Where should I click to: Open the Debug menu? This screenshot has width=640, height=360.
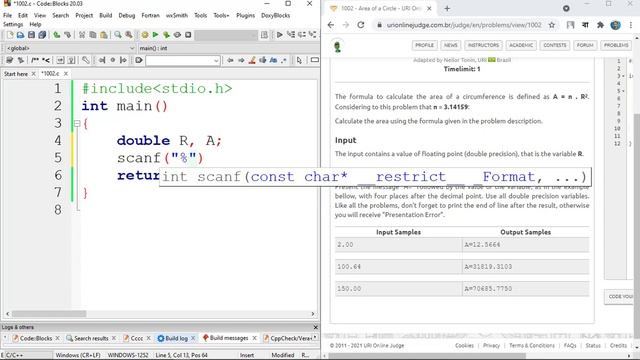[127, 16]
